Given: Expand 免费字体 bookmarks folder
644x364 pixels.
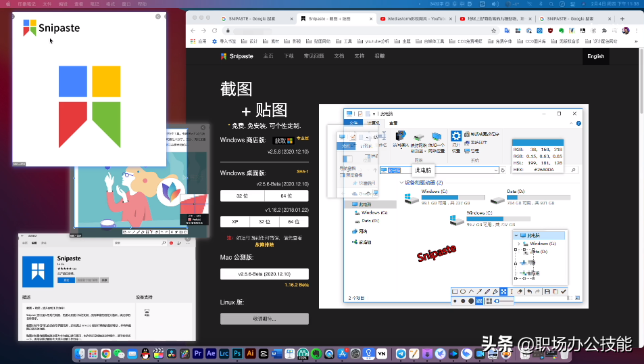Looking at the screenshot, I should [x=501, y=41].
